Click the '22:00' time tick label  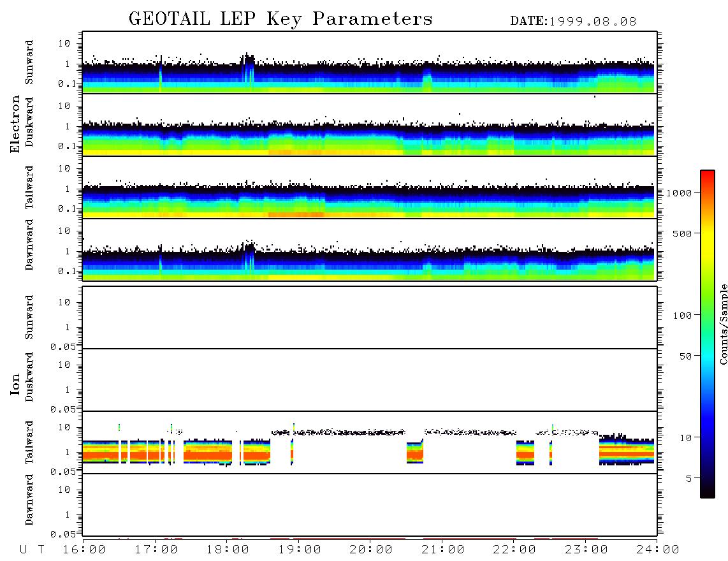tap(515, 550)
